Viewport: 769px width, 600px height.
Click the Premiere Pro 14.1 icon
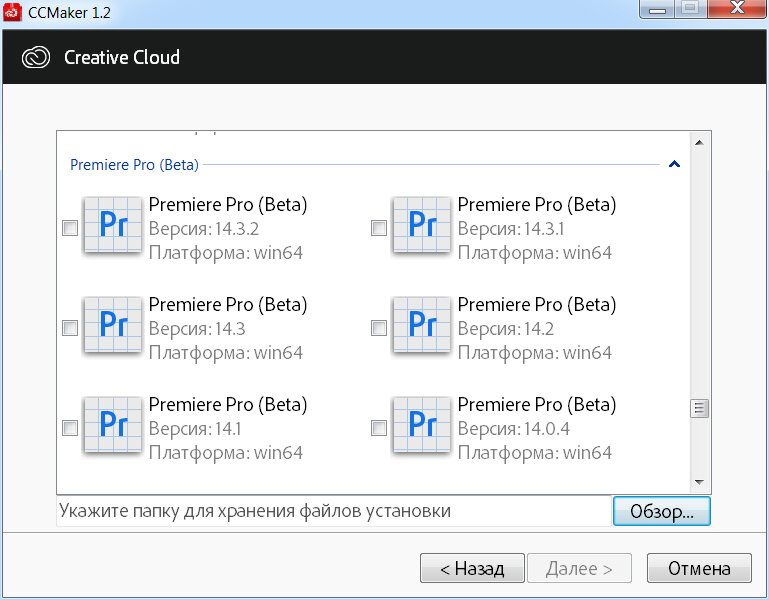[x=112, y=426]
